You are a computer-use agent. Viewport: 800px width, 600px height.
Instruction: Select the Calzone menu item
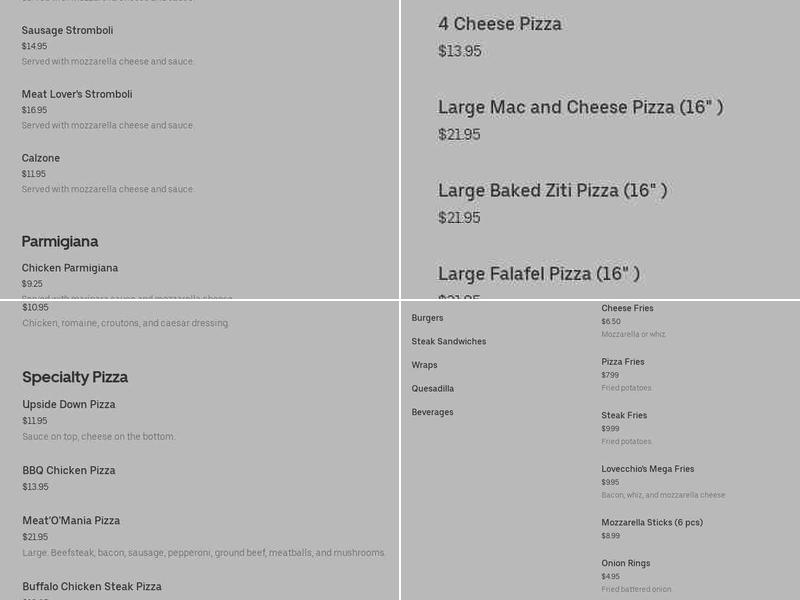(x=40, y=157)
